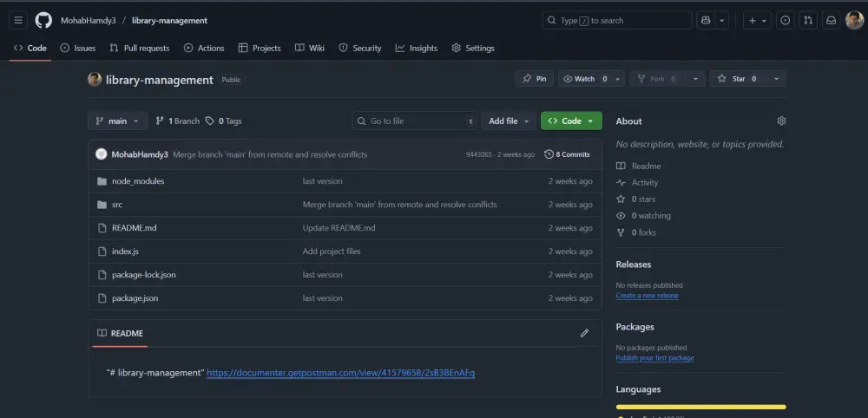Click Publish your first package
Viewport: 868px width, 418px height.
[654, 358]
